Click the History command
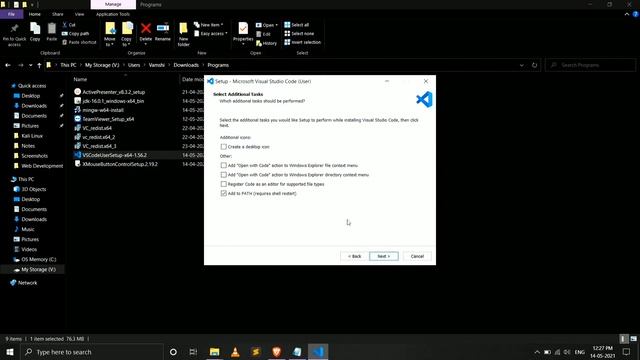 [266, 43]
